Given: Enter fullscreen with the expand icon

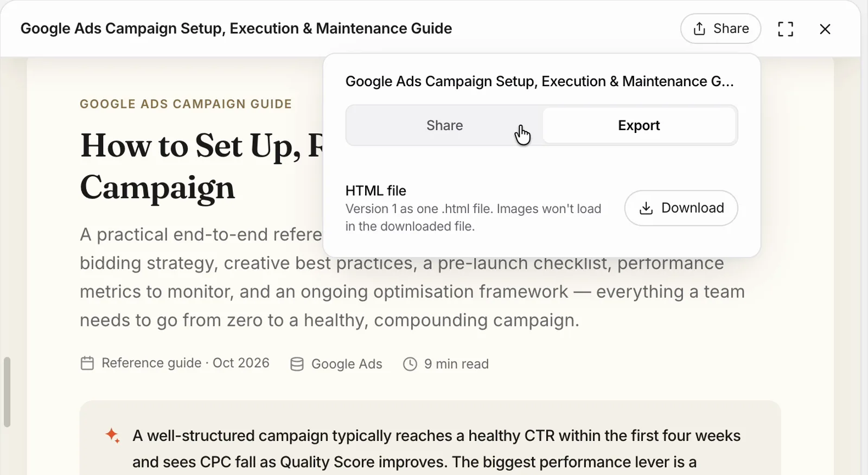Looking at the screenshot, I should click(786, 29).
